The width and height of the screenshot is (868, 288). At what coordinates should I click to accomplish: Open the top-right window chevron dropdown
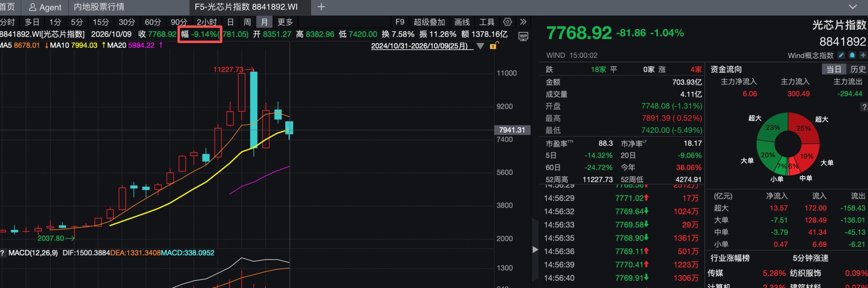tap(853, 7)
